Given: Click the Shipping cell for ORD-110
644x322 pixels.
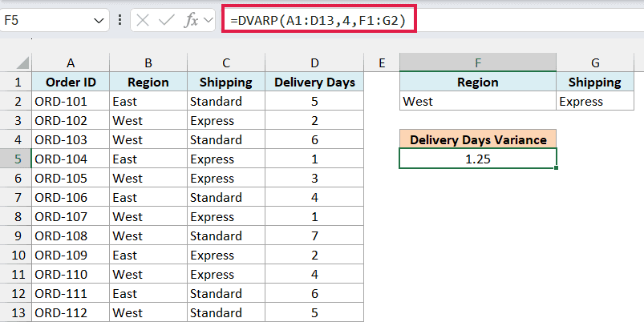Looking at the screenshot, I should click(x=226, y=274).
